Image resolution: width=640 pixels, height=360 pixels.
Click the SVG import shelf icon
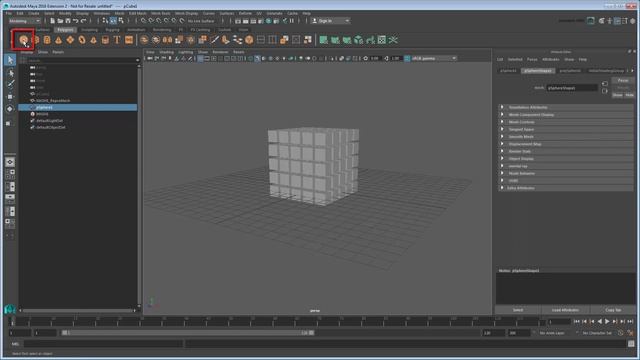129,40
